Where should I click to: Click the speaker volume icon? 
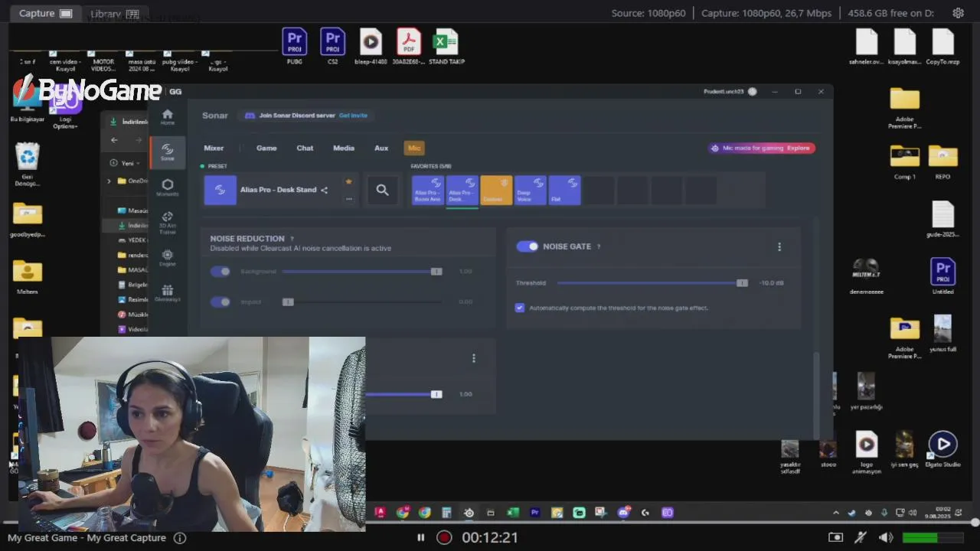pyautogui.click(x=886, y=538)
